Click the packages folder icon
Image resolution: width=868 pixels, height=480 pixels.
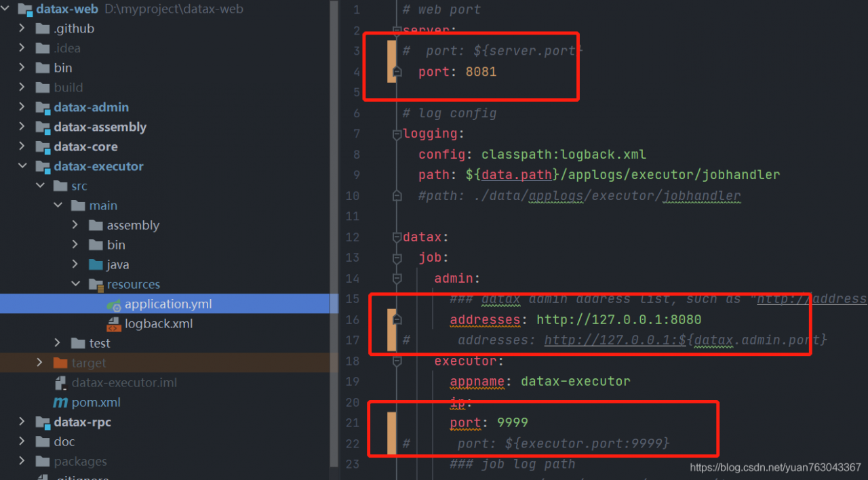[x=43, y=461]
